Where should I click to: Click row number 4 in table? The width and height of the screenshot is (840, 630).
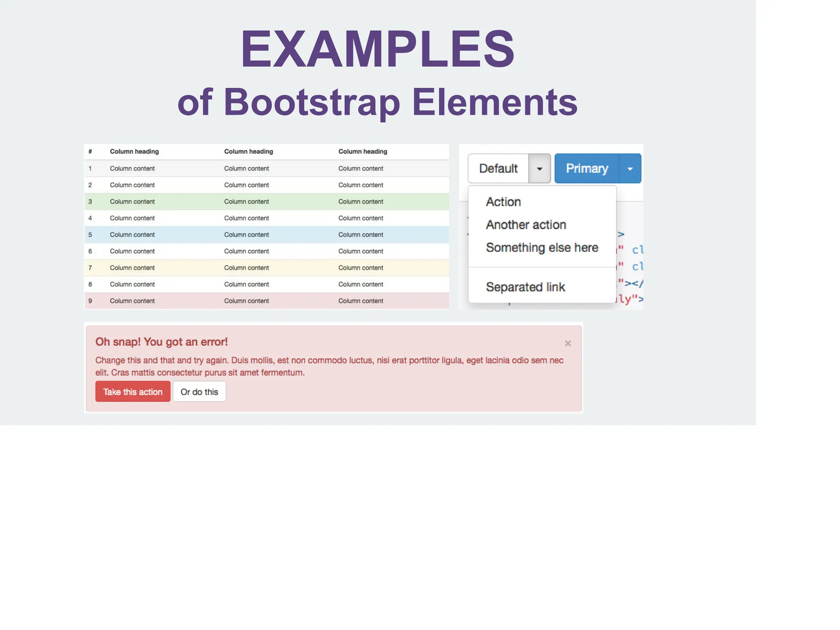click(x=267, y=218)
